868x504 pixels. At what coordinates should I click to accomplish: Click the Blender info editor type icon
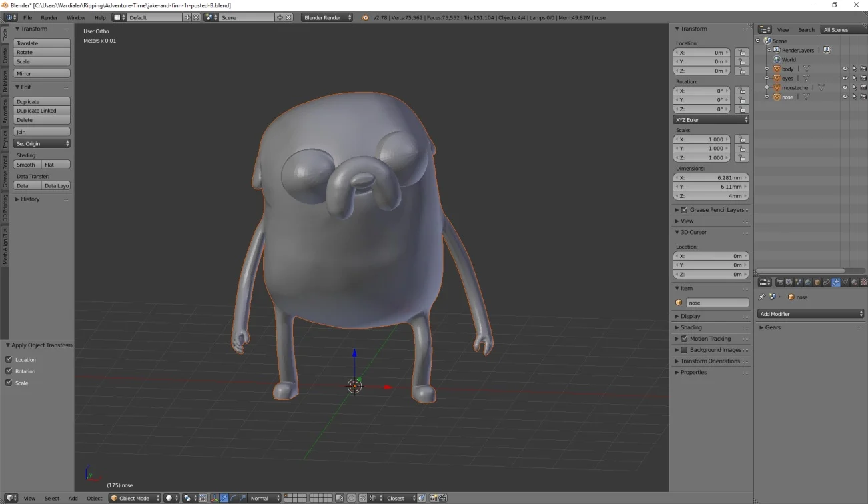coord(11,17)
